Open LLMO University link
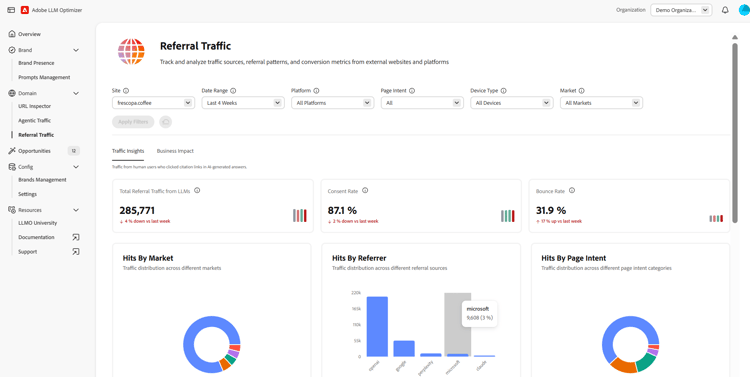This screenshot has width=750, height=377. (37, 223)
